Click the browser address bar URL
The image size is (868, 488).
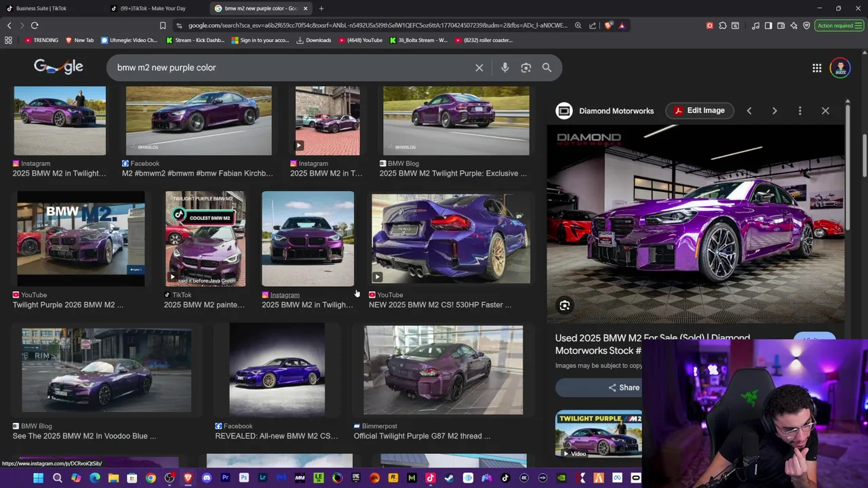pyautogui.click(x=377, y=26)
